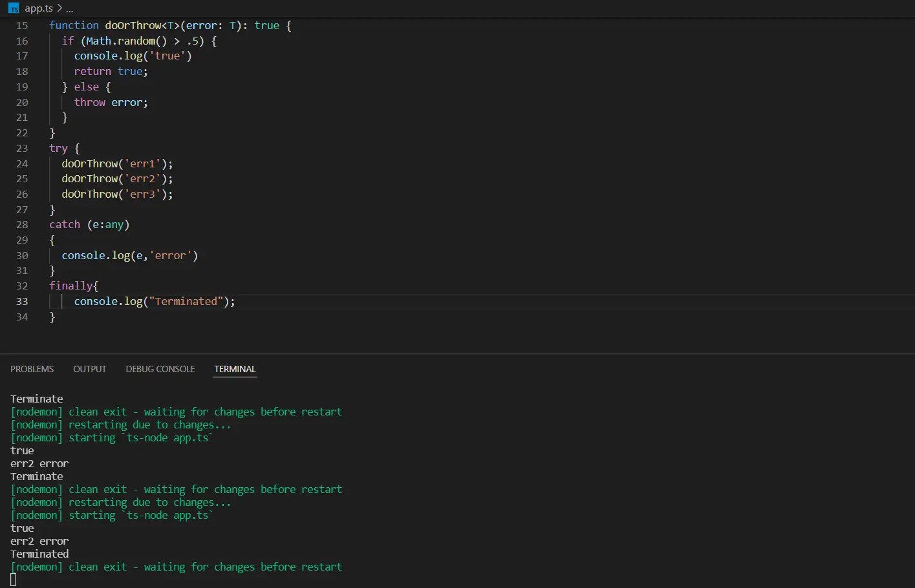915x588 pixels.
Task: Click the breadcrumb chevron separator after app.ts
Action: (59, 8)
